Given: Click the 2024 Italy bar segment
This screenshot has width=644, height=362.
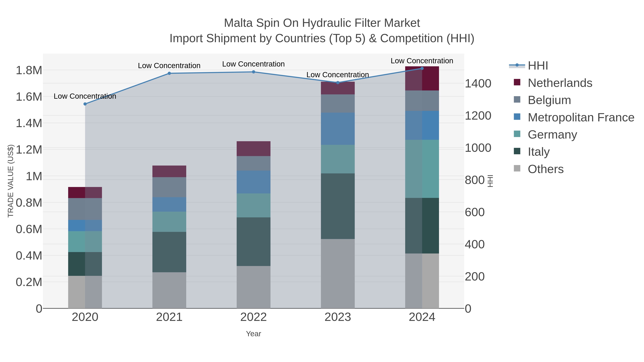Looking at the screenshot, I should [x=422, y=226].
